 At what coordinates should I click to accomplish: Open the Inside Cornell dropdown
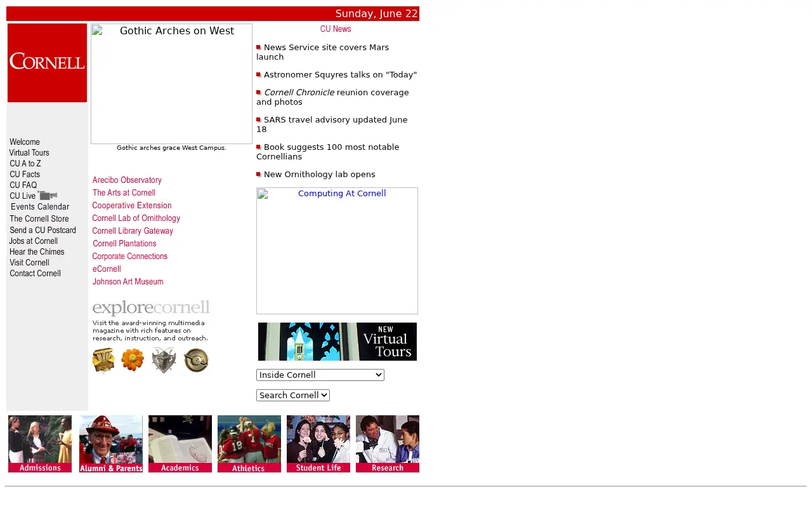coord(320,375)
